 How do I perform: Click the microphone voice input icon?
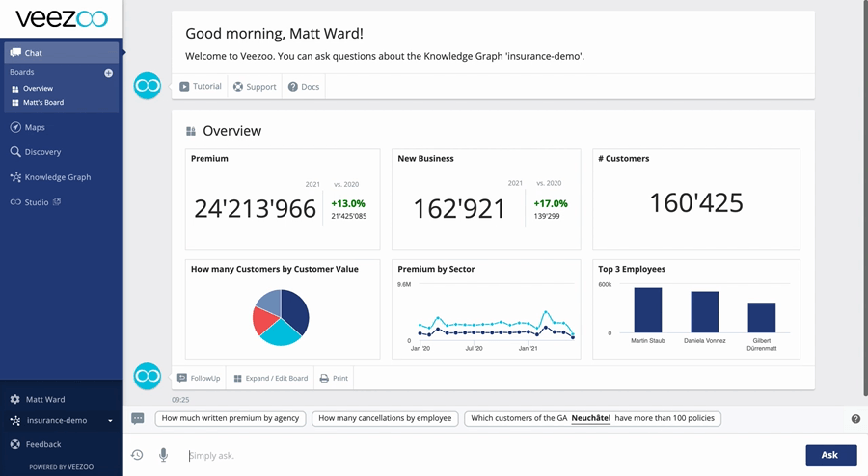point(163,455)
